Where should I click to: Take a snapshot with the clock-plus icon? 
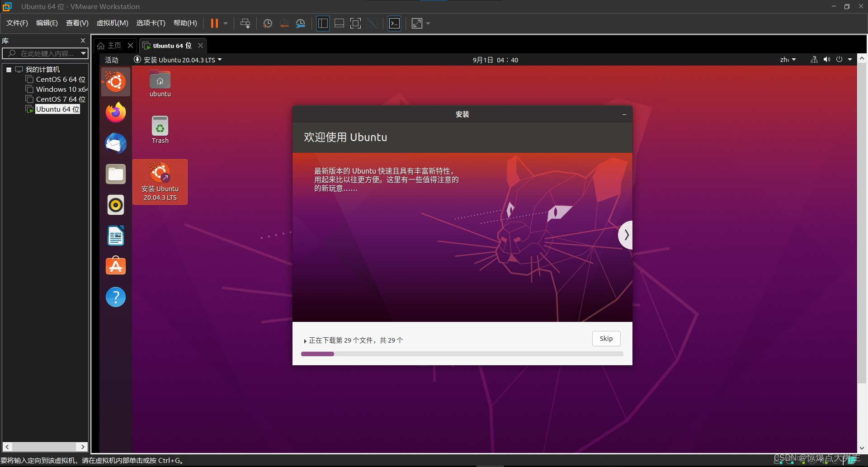pos(267,23)
